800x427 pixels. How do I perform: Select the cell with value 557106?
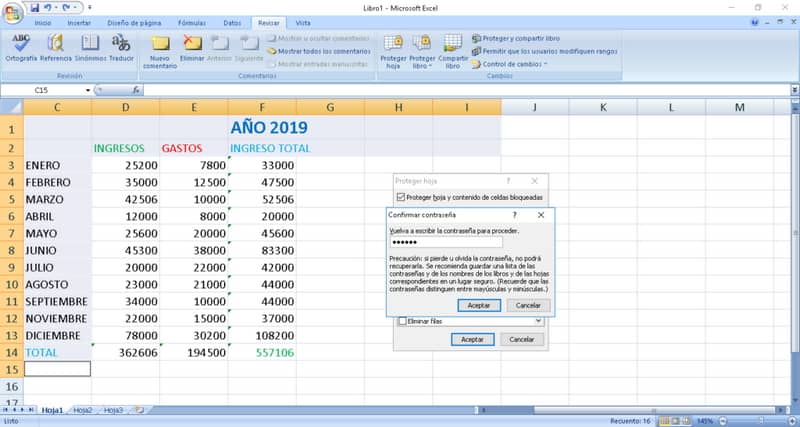click(262, 353)
